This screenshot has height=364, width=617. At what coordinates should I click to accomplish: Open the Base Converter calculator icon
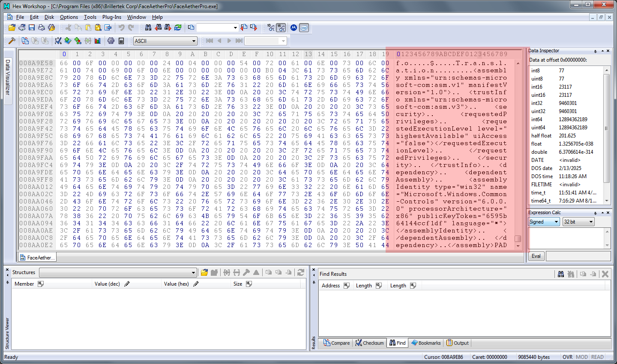click(121, 40)
